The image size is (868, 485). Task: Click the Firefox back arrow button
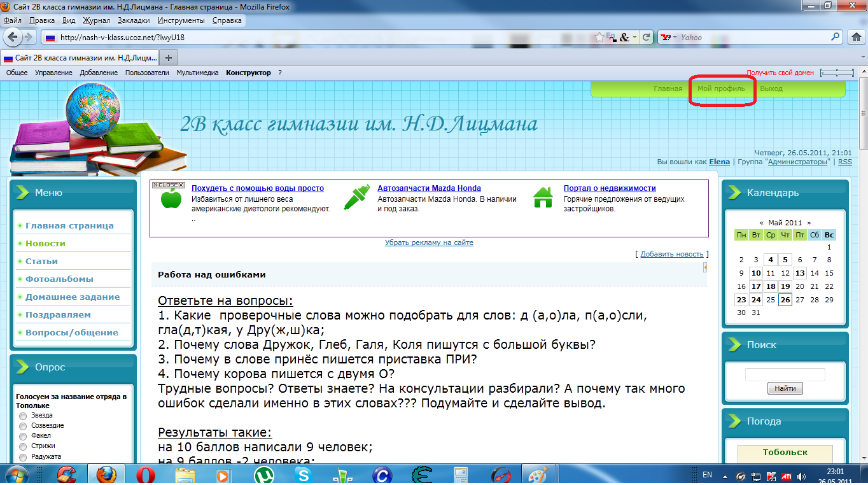pyautogui.click(x=13, y=37)
